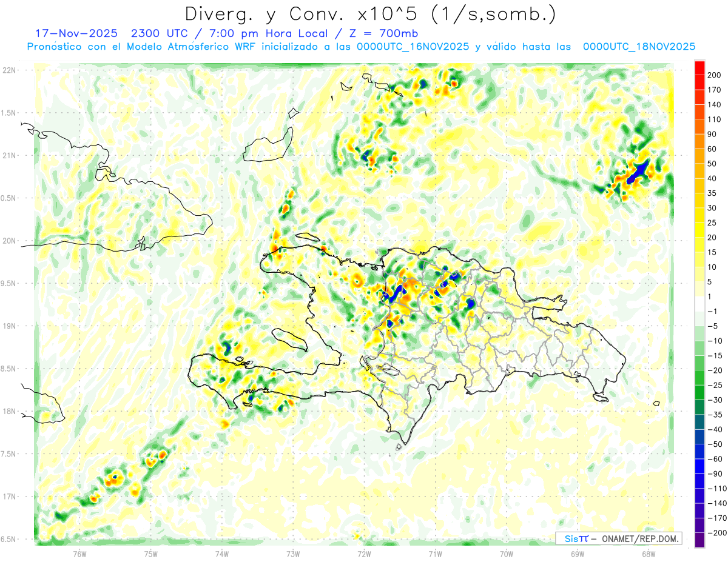
Task: Click the "8.5N" latitude label
Action: click(8, 369)
